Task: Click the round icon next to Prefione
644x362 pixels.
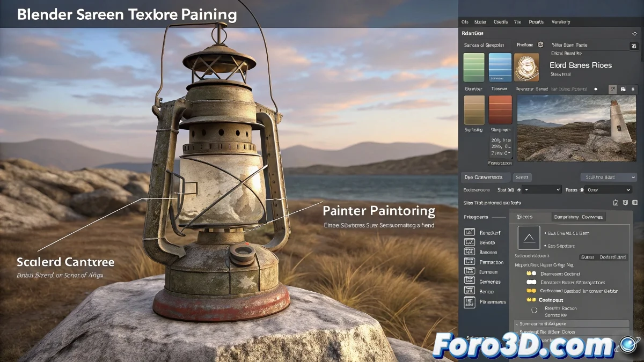Action: [x=540, y=45]
